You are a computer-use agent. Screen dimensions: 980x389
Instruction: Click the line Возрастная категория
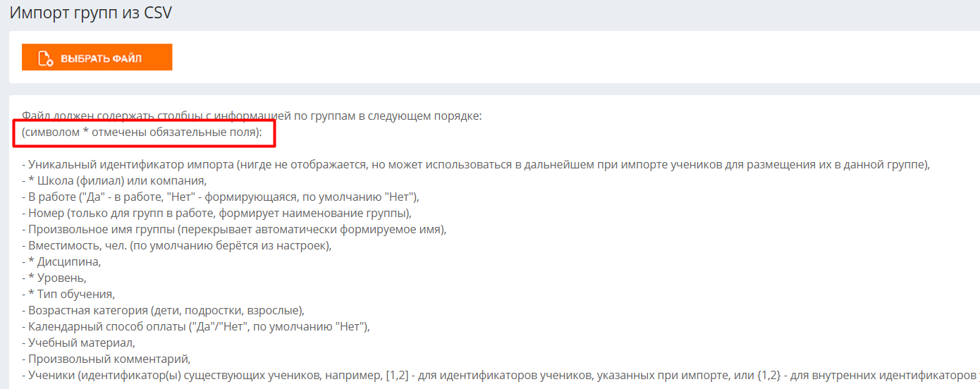[x=164, y=310]
